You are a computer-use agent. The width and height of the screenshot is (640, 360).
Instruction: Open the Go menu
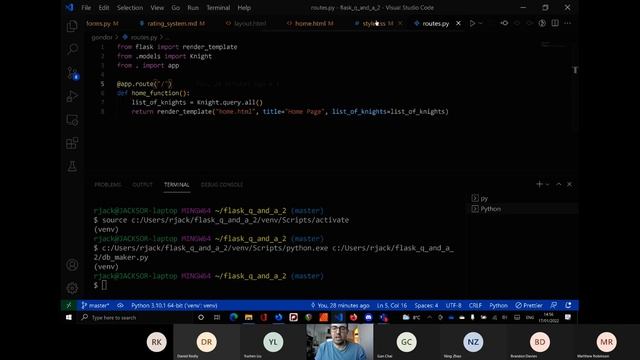(x=176, y=8)
